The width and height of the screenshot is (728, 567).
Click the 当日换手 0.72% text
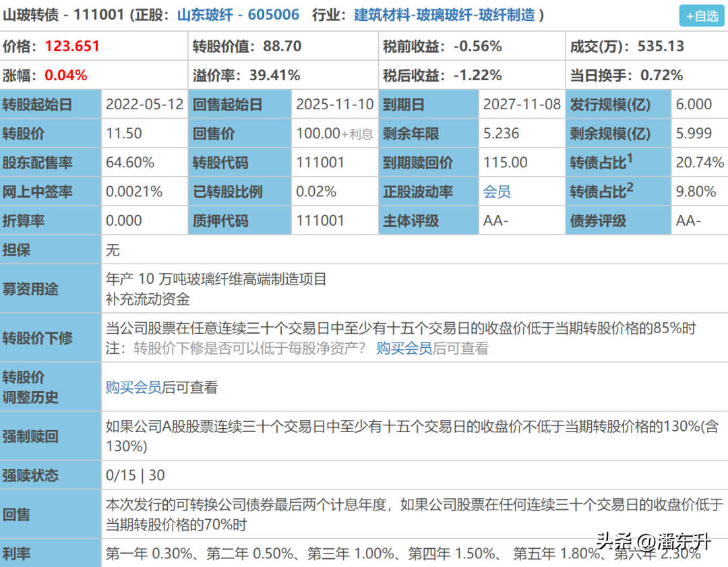pos(626,76)
